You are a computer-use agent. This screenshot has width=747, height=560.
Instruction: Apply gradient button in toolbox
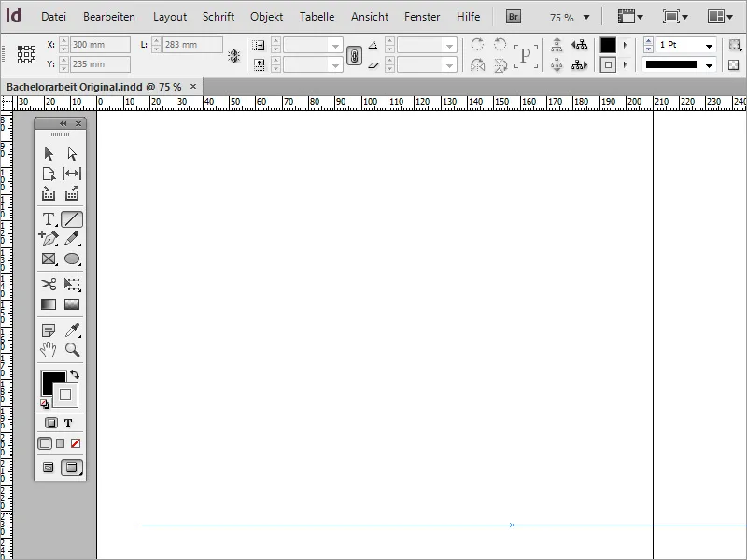coord(60,443)
